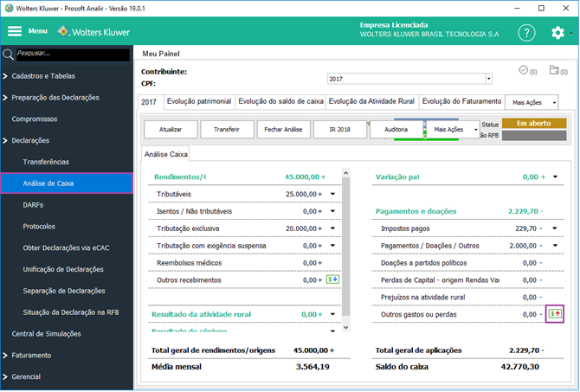The height and width of the screenshot is (392, 580).
Task: Open Protocolos in sidebar
Action: pyautogui.click(x=39, y=227)
